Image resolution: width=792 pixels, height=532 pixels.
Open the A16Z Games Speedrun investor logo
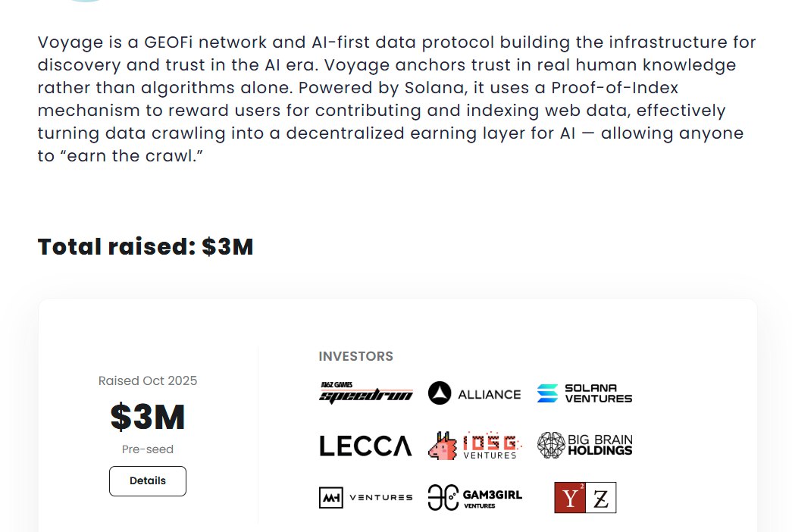tap(366, 393)
